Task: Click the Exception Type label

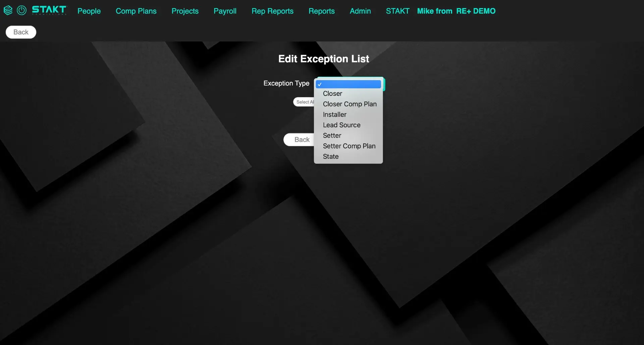Action: (x=286, y=83)
